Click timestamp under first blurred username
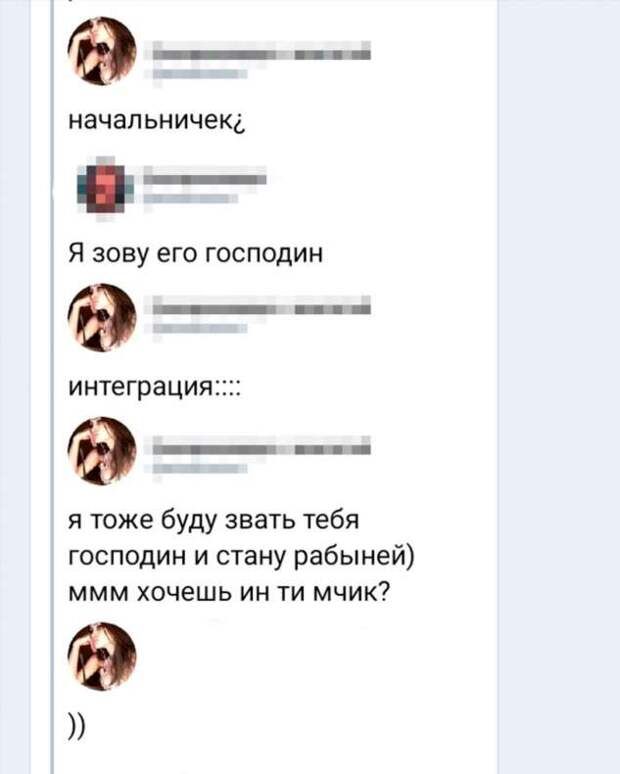The image size is (620, 774). 199,75
